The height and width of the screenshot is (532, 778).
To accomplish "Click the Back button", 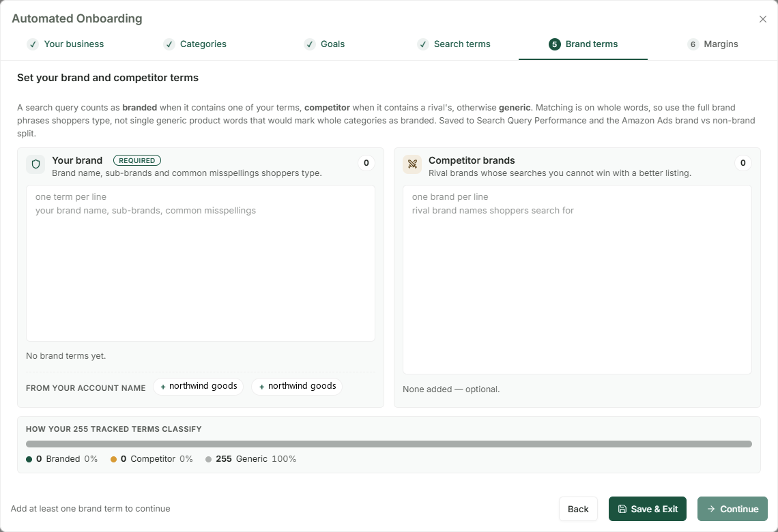I will point(578,509).
